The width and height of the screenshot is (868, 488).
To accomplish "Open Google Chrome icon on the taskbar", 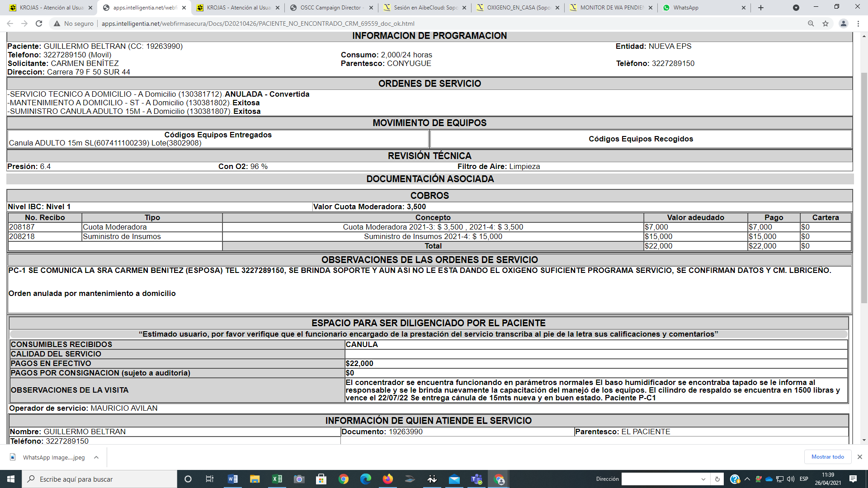I will click(344, 479).
